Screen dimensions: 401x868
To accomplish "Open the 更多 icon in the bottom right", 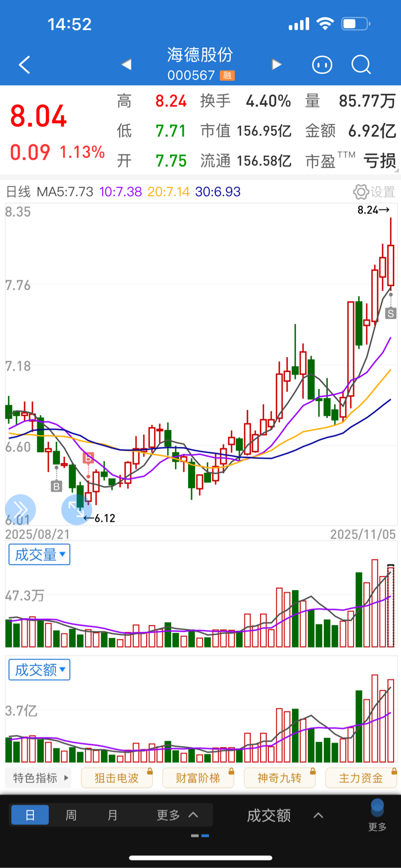I will pos(378,815).
